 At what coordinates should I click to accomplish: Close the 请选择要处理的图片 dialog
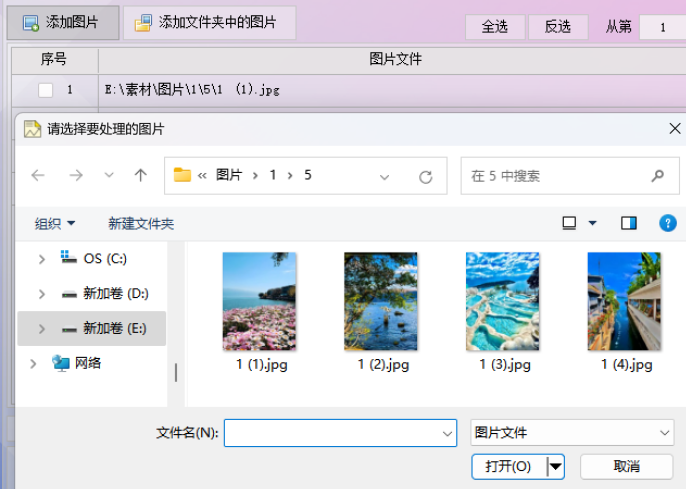click(675, 128)
